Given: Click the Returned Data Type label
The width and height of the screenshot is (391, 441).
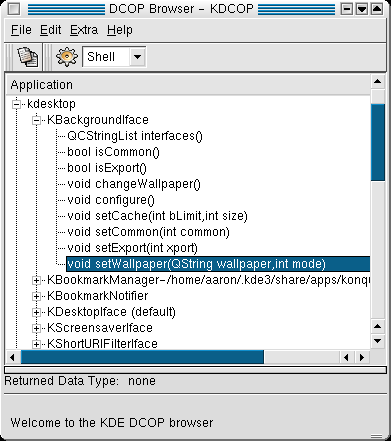Looking at the screenshot, I should click(61, 381).
